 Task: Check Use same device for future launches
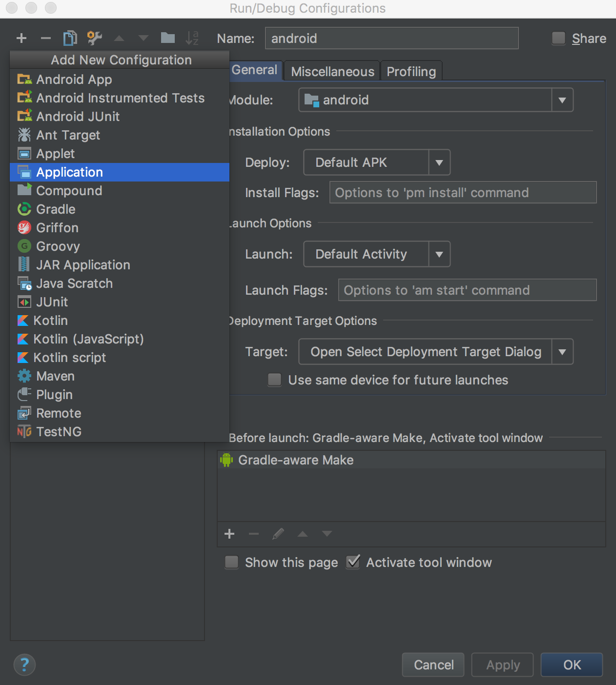click(275, 380)
